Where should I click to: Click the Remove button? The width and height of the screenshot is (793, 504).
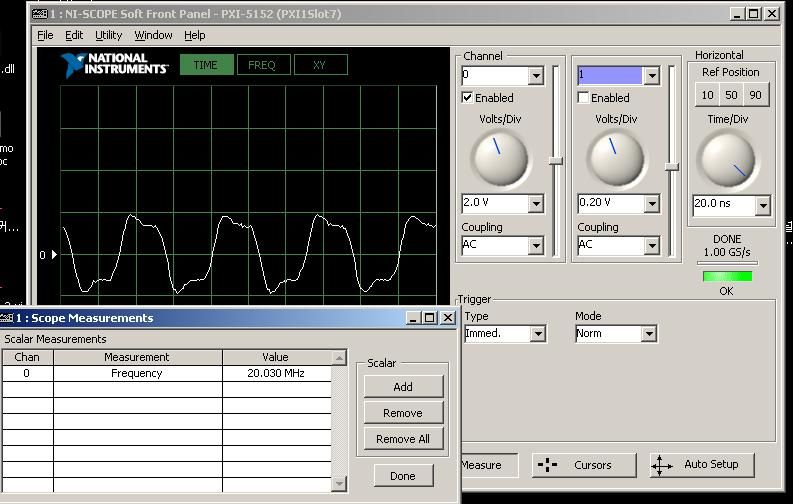click(x=403, y=413)
